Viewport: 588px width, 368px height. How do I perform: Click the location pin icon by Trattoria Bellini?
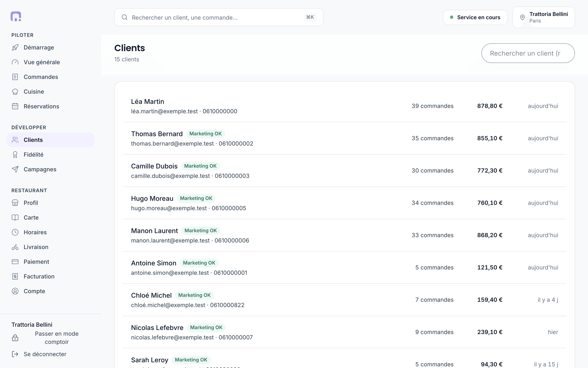pyautogui.click(x=522, y=17)
